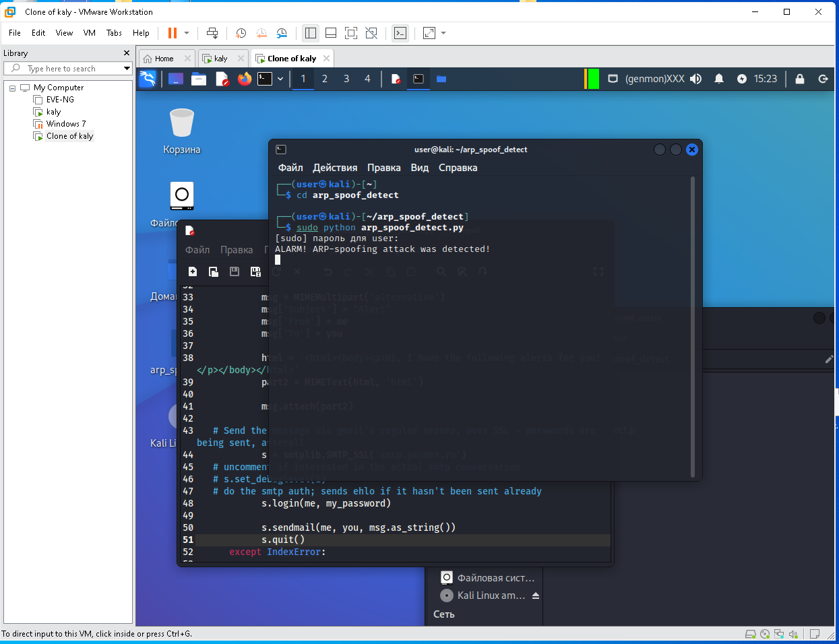The height and width of the screenshot is (644, 839).
Task: Open the VMware VM menu
Action: 90,33
